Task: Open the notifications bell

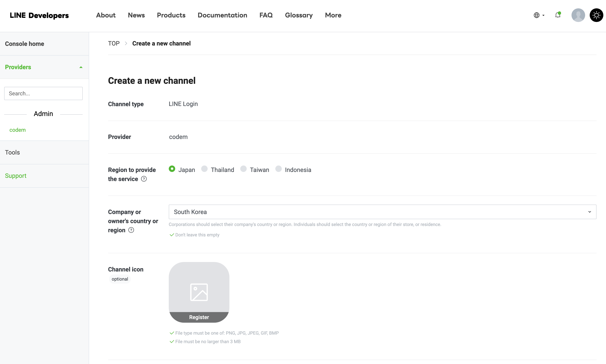Action: pyautogui.click(x=558, y=15)
